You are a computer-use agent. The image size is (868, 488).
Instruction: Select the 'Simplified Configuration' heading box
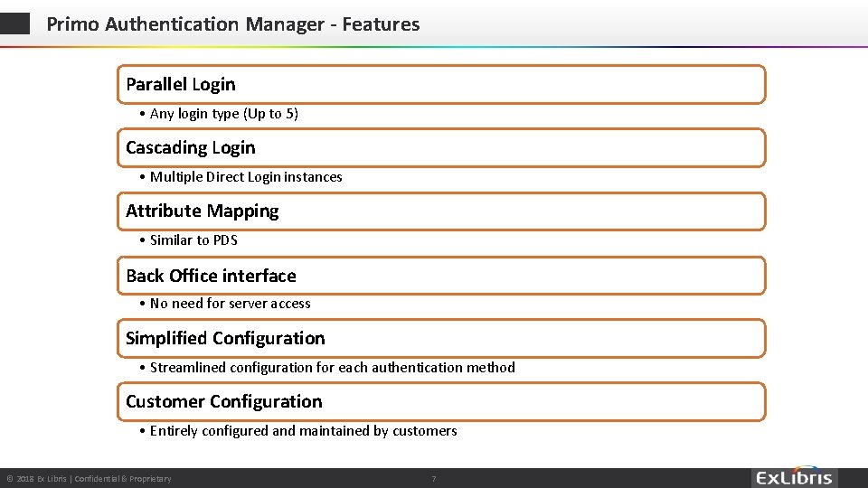(441, 338)
